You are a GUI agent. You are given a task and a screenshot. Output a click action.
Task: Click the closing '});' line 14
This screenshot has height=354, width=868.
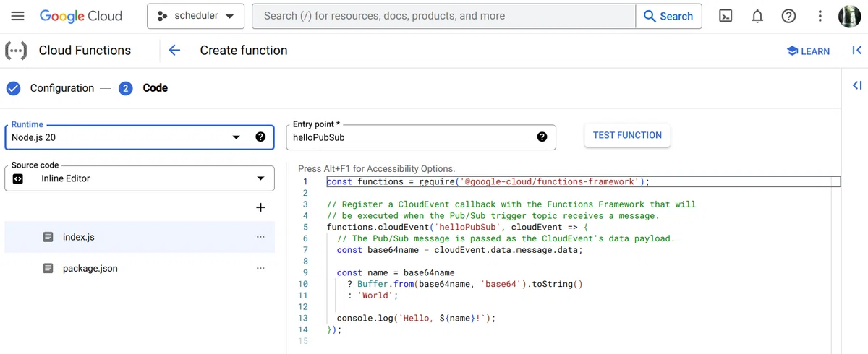click(x=334, y=329)
